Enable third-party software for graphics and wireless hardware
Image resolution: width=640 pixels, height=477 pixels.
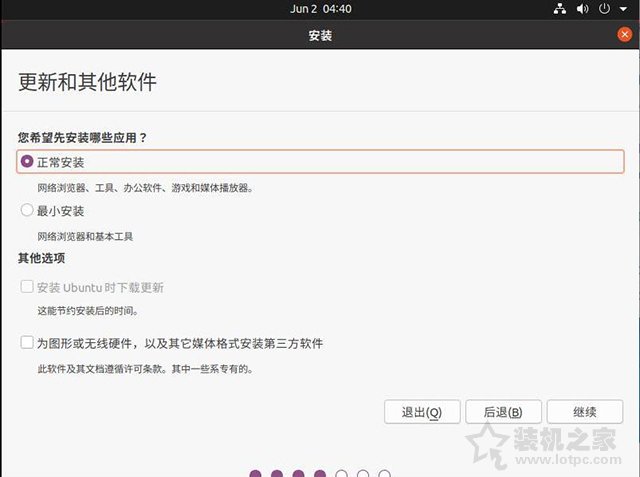pyautogui.click(x=27, y=342)
